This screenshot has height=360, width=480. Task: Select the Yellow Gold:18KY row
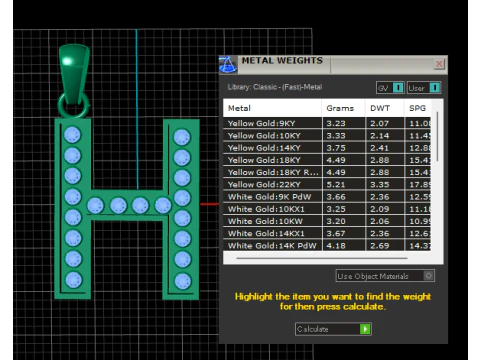point(327,160)
